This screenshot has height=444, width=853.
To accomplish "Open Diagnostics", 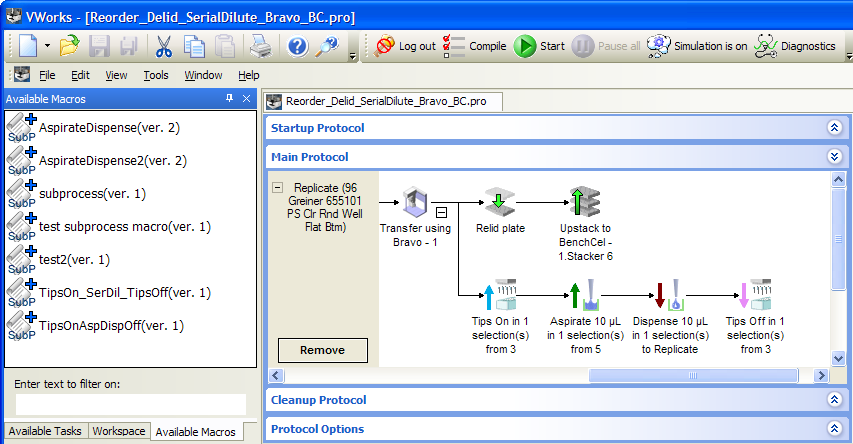I will (794, 46).
